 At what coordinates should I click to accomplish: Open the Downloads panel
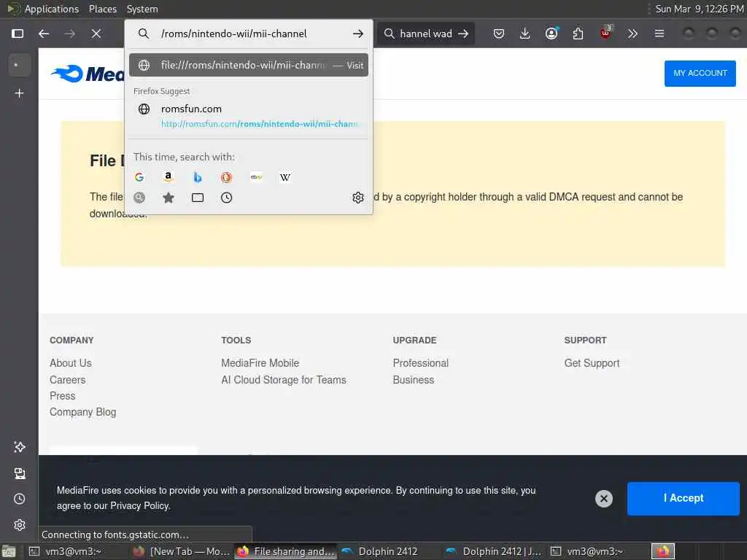pyautogui.click(x=525, y=34)
